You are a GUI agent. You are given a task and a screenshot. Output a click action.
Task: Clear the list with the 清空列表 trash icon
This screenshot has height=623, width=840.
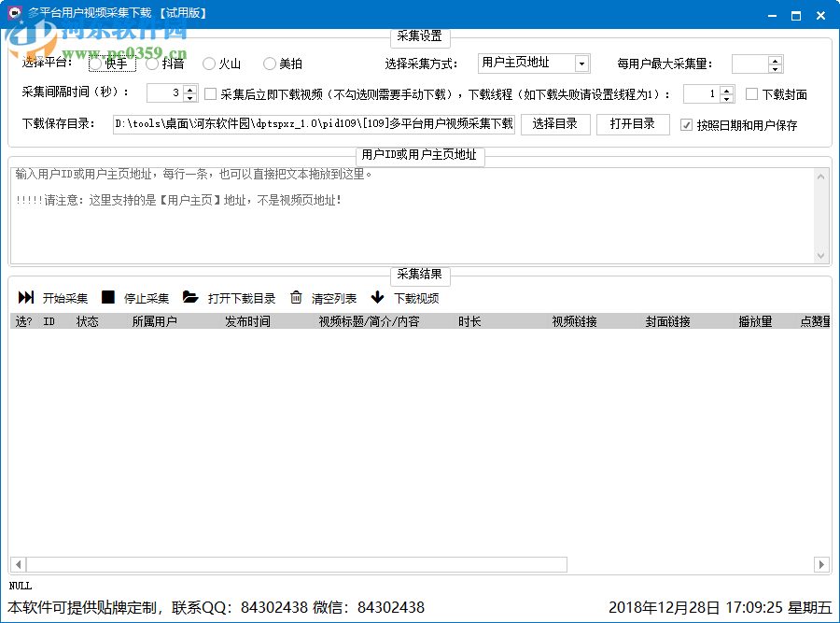pyautogui.click(x=295, y=297)
